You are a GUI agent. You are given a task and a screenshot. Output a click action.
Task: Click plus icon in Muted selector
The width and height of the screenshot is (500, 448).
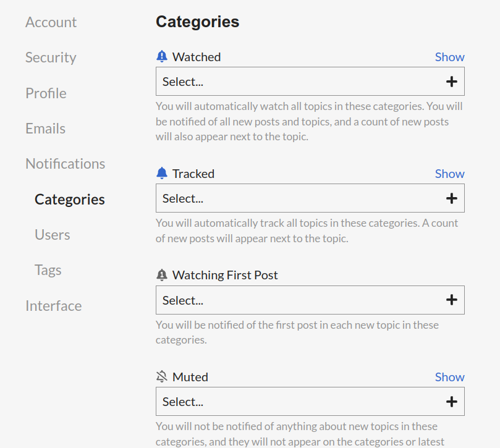coord(452,402)
